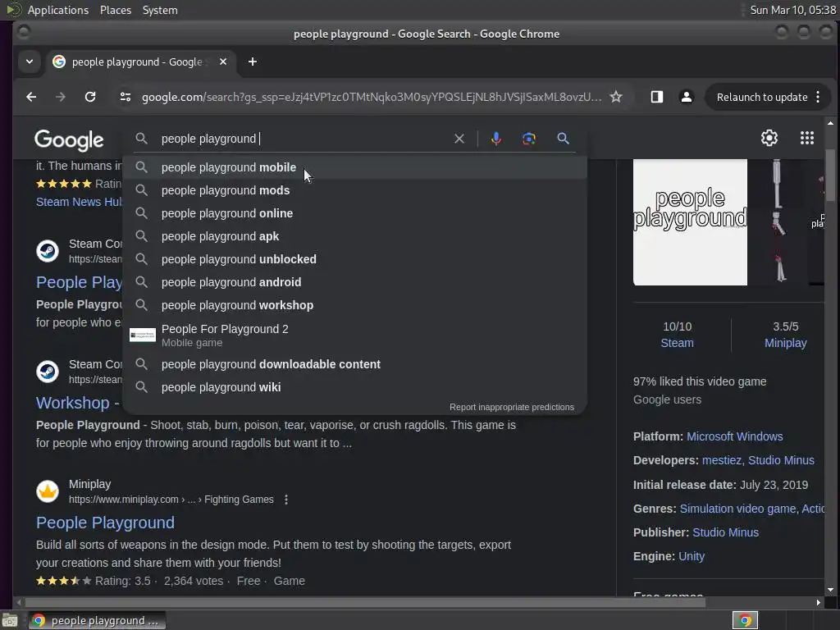Select suggestion people playground mods

pyautogui.click(x=354, y=190)
